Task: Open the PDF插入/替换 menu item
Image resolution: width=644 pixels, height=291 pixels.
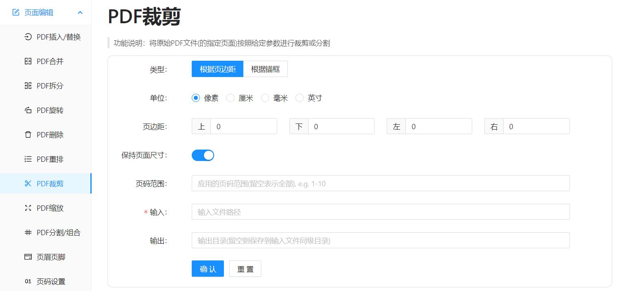Action: 46,37
